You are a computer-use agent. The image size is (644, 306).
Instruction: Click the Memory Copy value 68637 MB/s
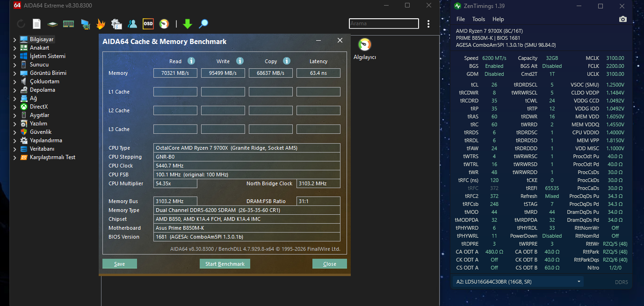click(x=271, y=73)
